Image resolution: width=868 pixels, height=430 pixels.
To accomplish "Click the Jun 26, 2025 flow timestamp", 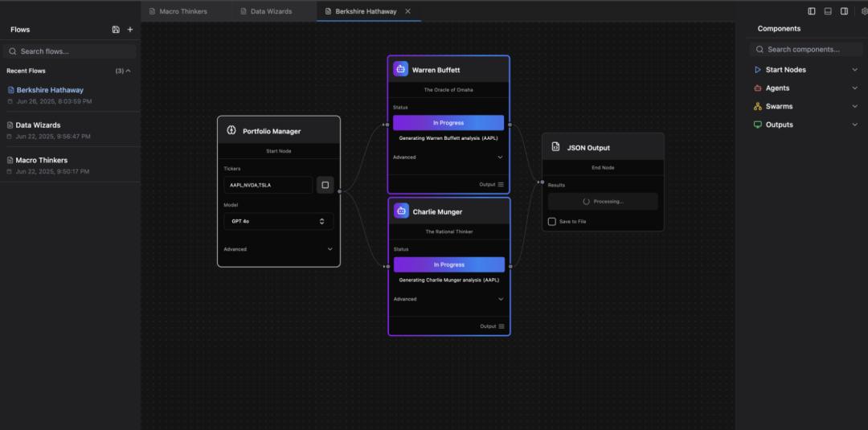I will (54, 102).
